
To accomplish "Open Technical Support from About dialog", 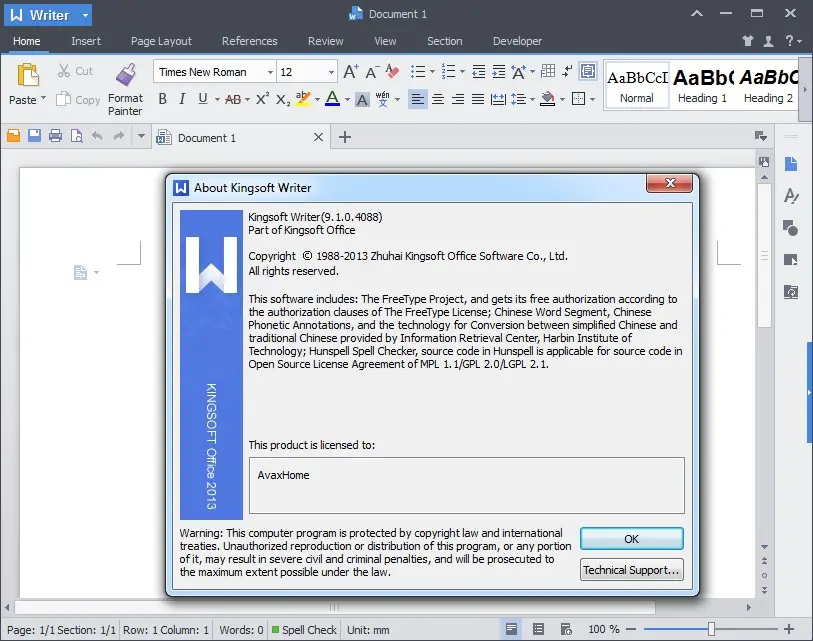I will pos(632,570).
